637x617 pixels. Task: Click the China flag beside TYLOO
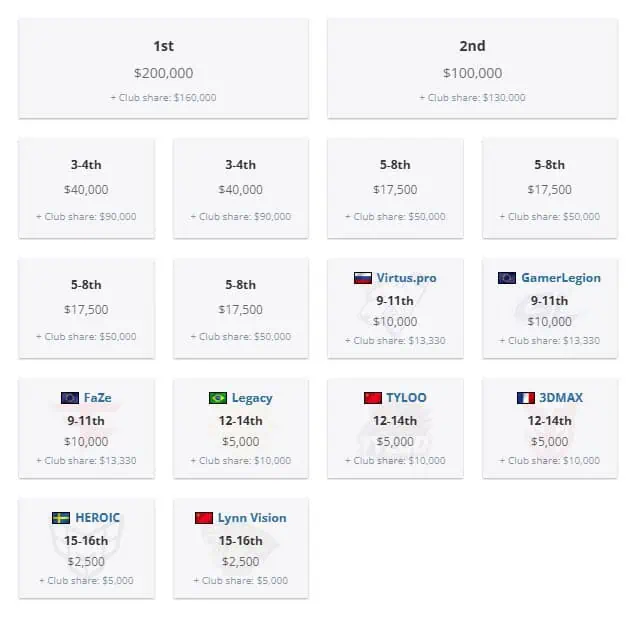(373, 398)
